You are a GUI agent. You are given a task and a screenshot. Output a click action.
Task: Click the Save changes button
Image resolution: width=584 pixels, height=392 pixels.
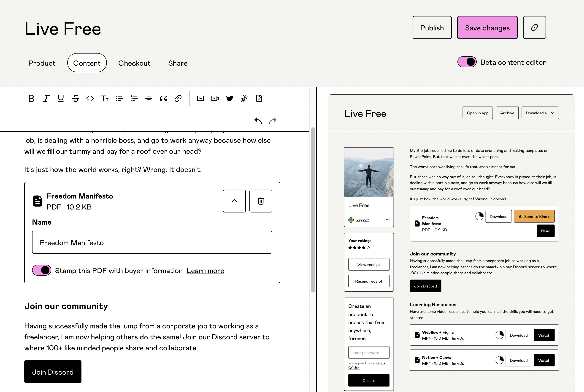pyautogui.click(x=487, y=27)
